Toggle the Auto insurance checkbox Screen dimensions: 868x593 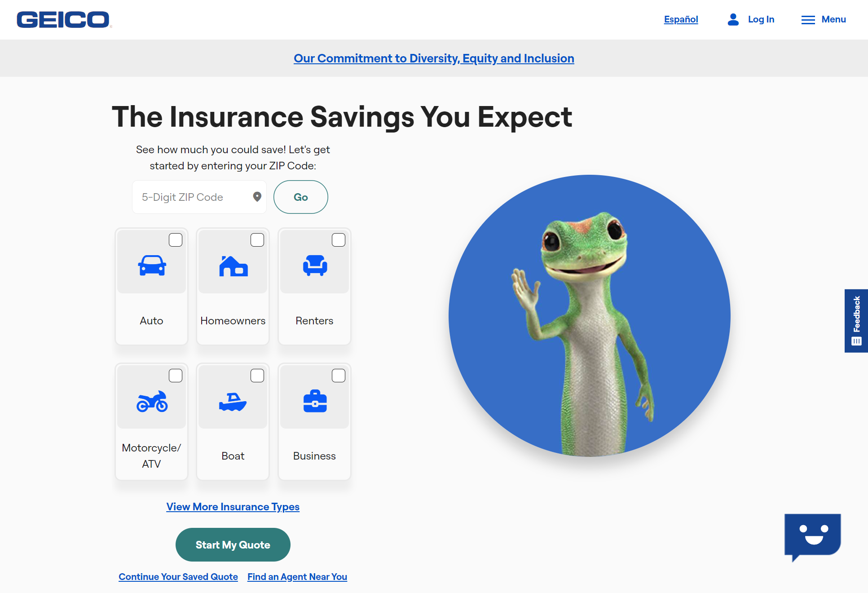tap(176, 240)
